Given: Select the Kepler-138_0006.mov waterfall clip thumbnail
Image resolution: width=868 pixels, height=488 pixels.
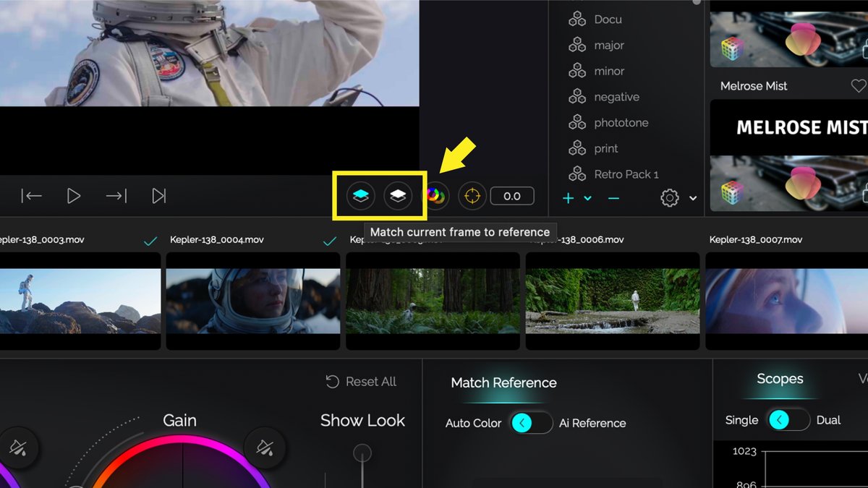Looking at the screenshot, I should coord(613,301).
